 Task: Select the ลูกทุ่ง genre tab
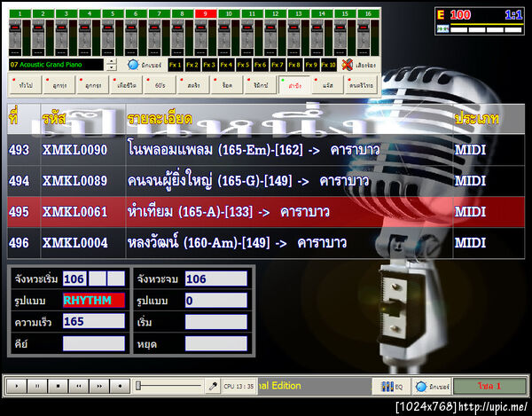pyautogui.click(x=59, y=85)
